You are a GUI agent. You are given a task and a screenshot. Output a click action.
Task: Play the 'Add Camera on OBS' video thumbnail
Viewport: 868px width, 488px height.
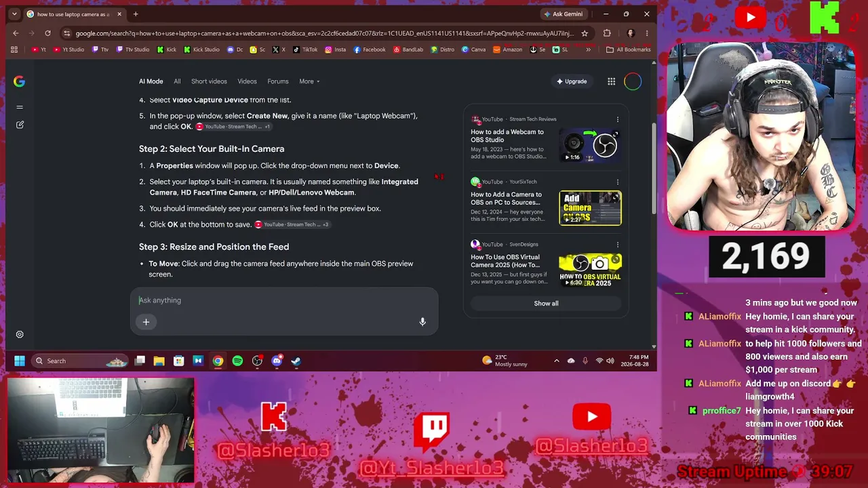point(590,208)
